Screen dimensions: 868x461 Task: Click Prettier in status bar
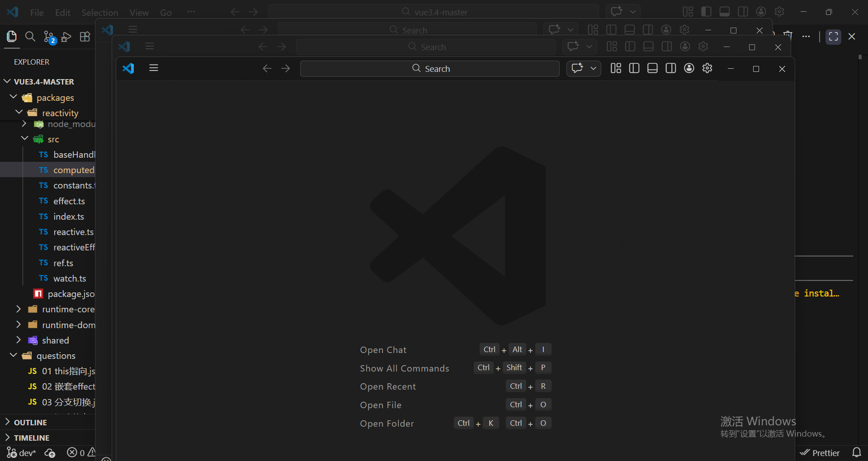[x=820, y=452]
